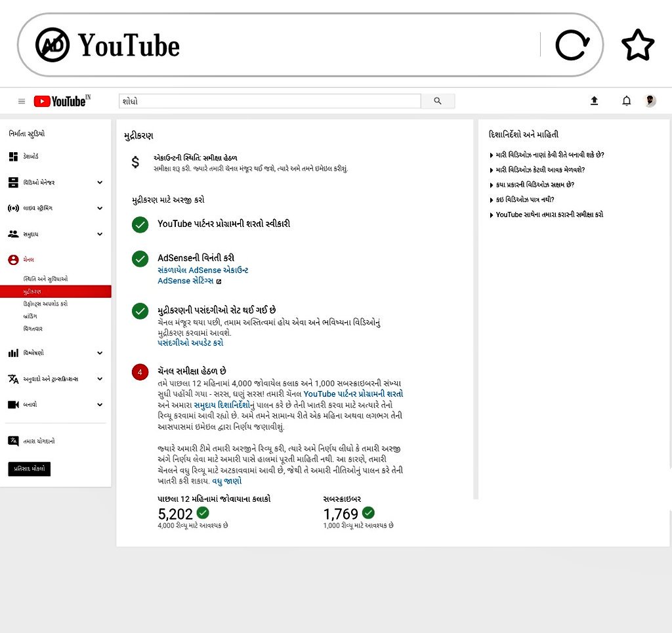Click the 5,202 watch hours value

coord(175,514)
